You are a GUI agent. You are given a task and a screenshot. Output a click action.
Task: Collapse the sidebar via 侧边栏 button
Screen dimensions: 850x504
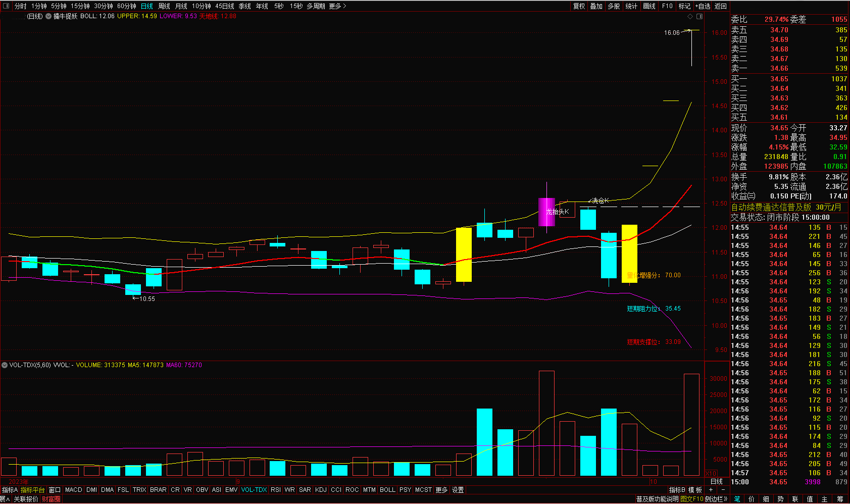716,499
